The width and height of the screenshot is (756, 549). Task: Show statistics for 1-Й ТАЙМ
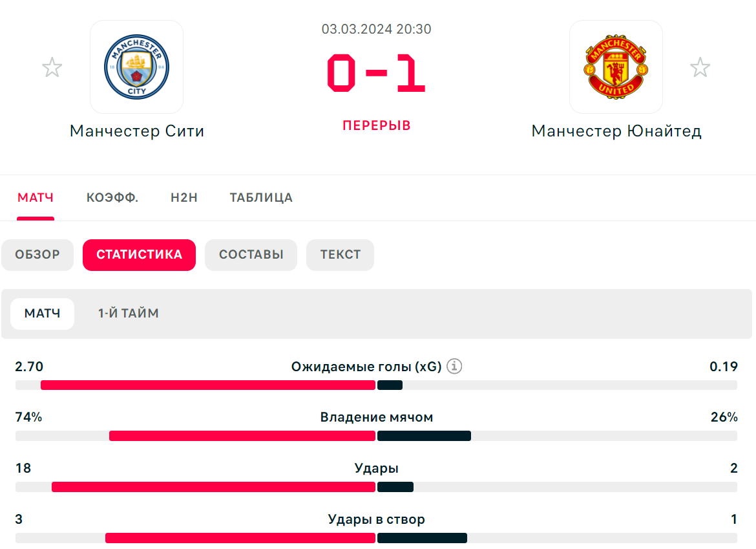click(128, 314)
